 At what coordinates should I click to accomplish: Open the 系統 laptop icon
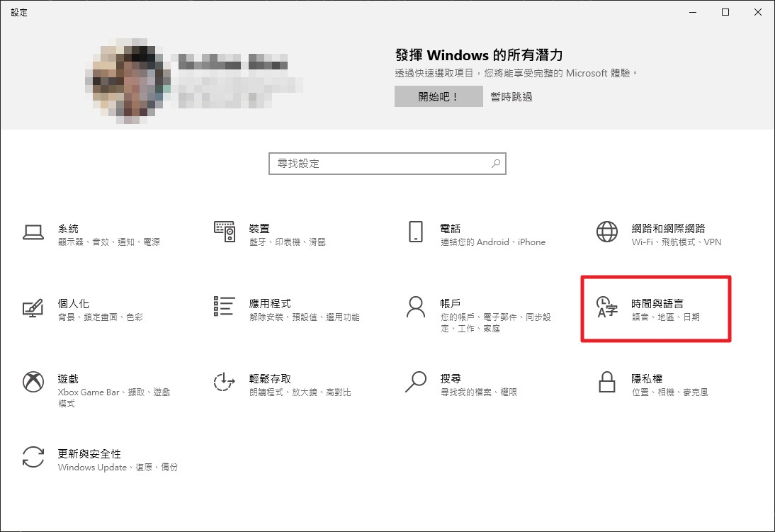(x=33, y=232)
